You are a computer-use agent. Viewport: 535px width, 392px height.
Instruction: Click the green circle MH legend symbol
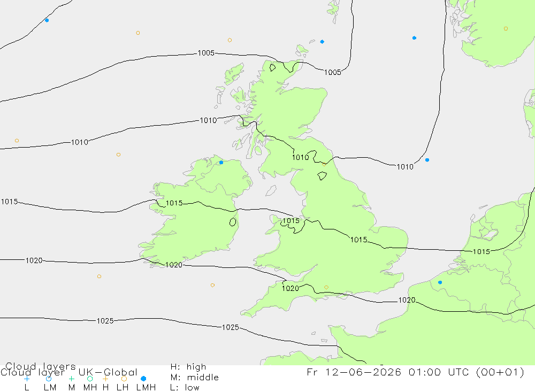(x=90, y=379)
